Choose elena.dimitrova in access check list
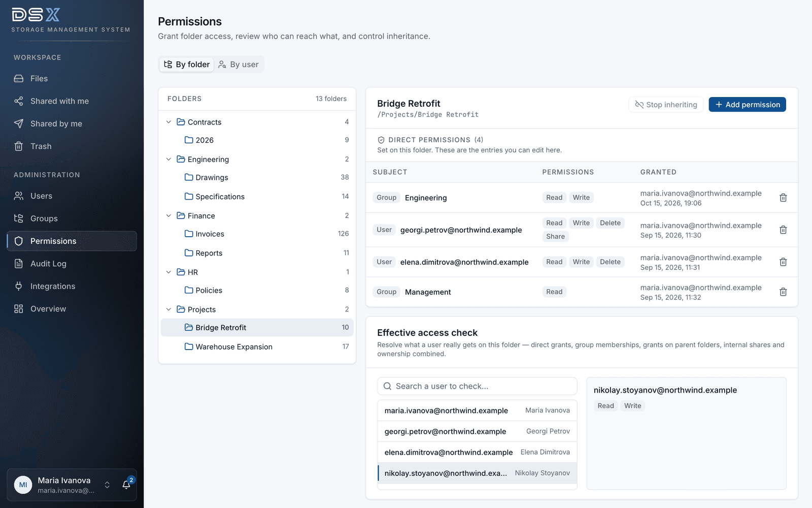This screenshot has height=508, width=812. (x=477, y=452)
